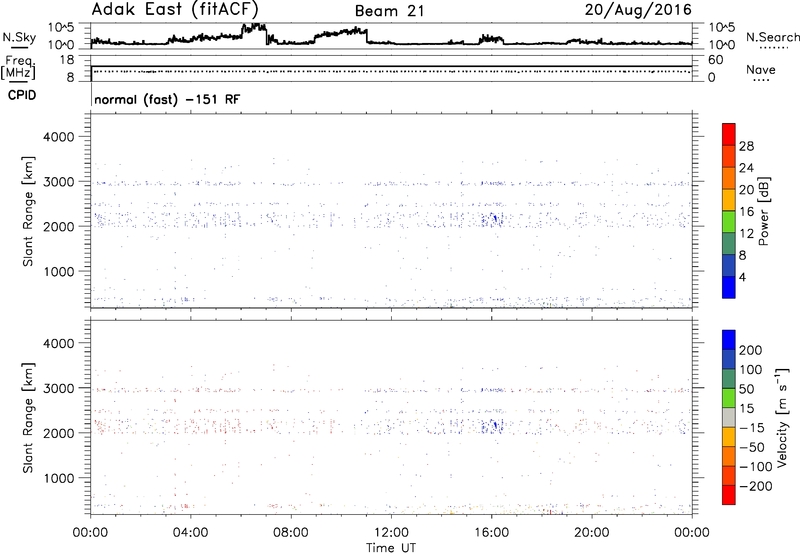Click dense blue echo cluster at 16:00 in velocity panel

point(493,425)
